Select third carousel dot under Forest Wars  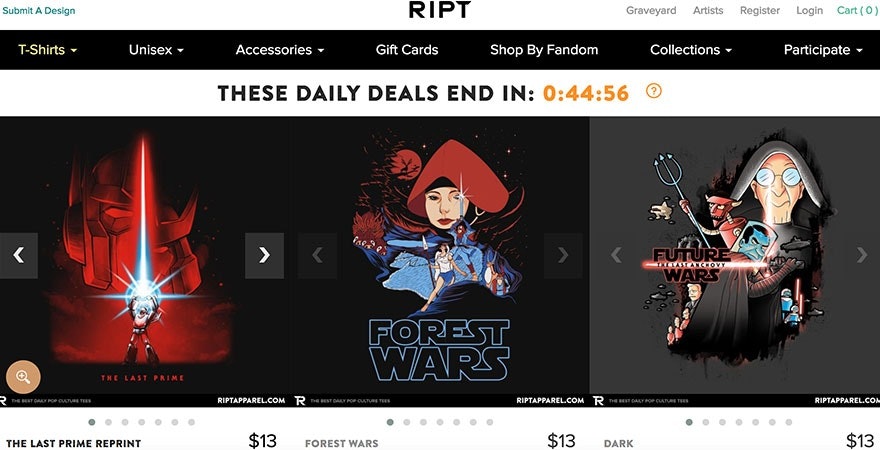pyautogui.click(x=423, y=422)
